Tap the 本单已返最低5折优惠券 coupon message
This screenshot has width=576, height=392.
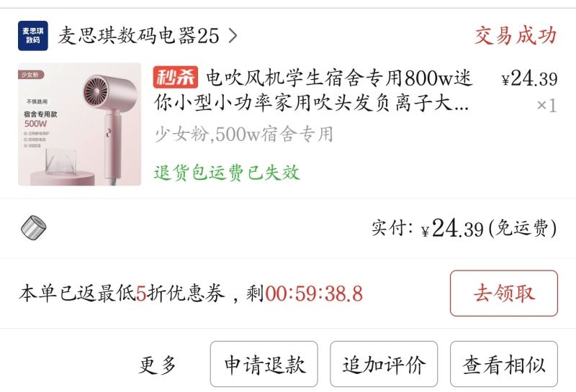coord(122,293)
